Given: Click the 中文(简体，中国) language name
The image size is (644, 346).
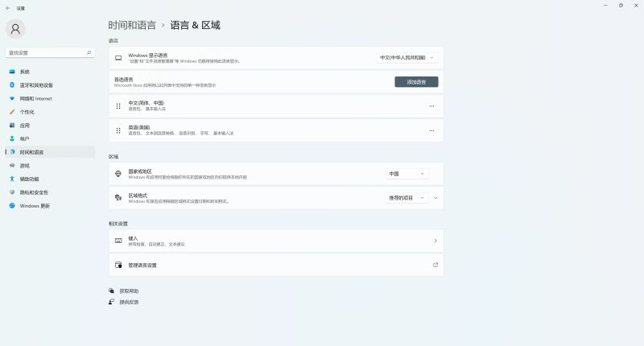Looking at the screenshot, I should pyautogui.click(x=147, y=103).
